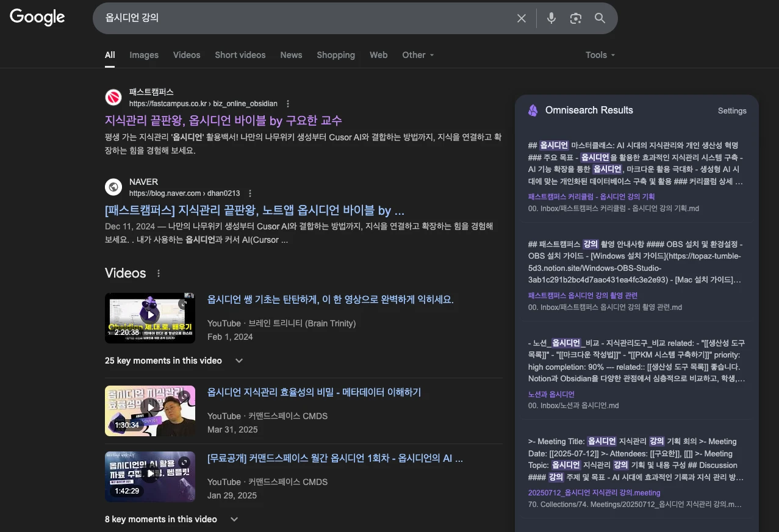Open note 20250712_옵시디언 지식관리 강의.meeting
Screen dimensions: 779x532
pos(594,493)
